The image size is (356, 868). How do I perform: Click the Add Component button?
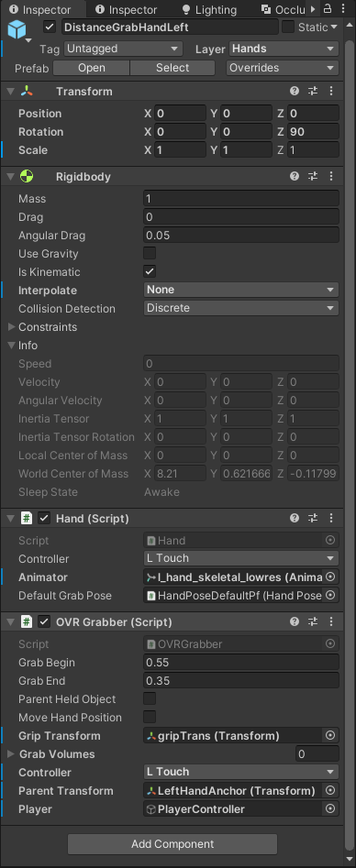(x=172, y=843)
